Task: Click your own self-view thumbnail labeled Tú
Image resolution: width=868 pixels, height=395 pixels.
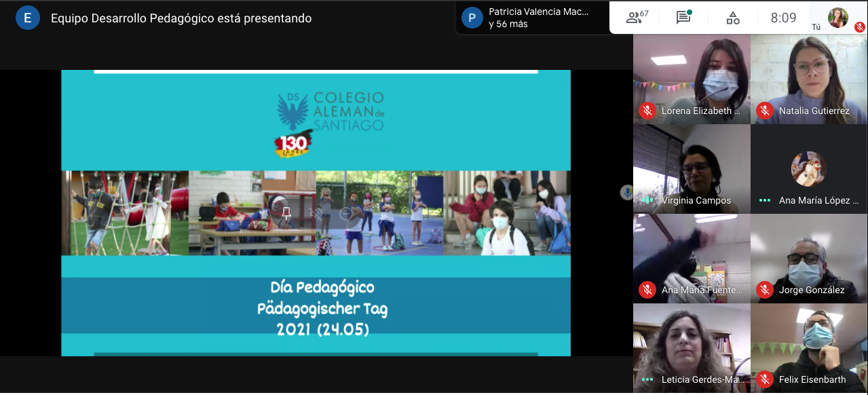Action: click(x=838, y=18)
